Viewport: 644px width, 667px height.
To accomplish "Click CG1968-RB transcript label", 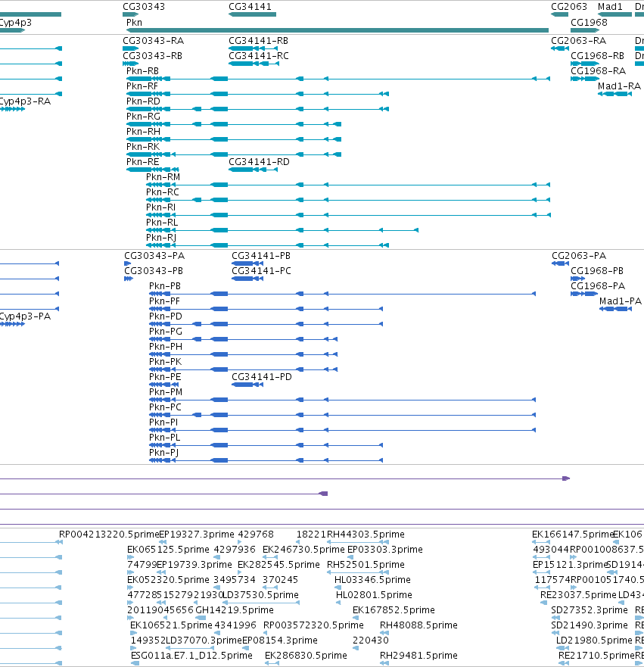I will point(597,56).
